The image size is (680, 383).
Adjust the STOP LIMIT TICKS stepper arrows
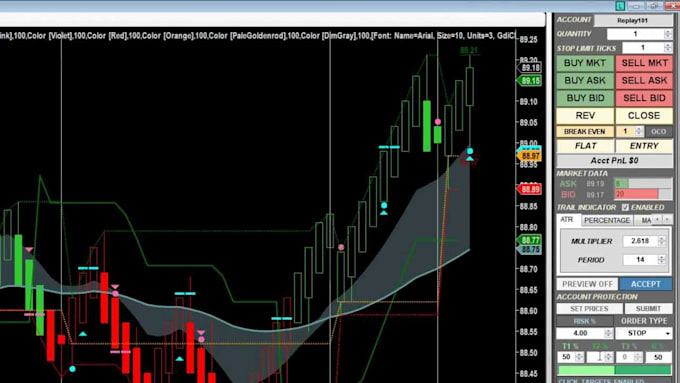[x=667, y=48]
